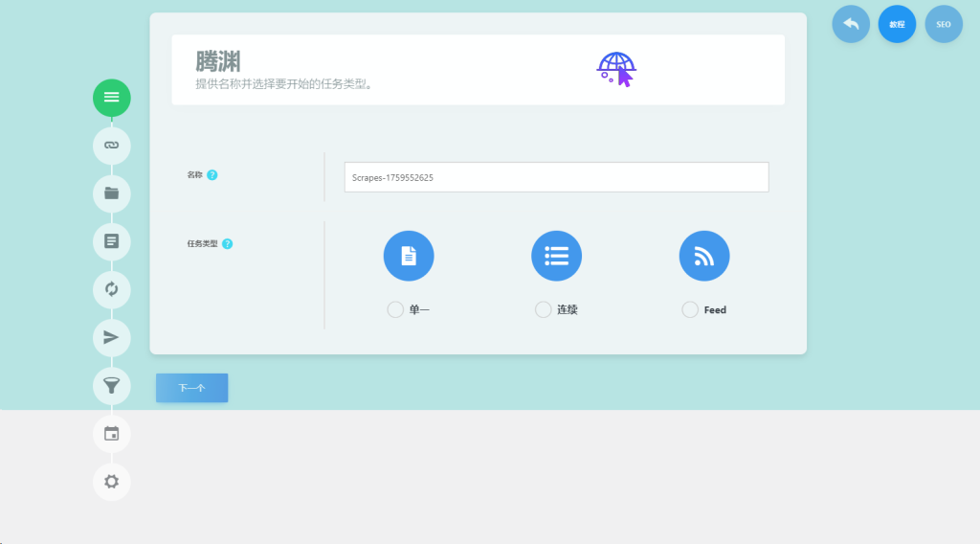Click the SEO round button

pyautogui.click(x=944, y=24)
